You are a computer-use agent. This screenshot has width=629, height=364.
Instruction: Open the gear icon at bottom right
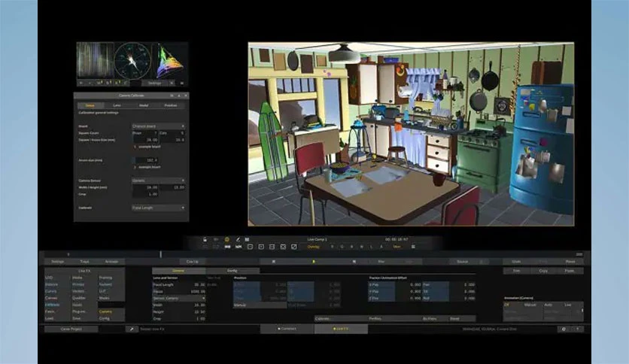point(564,329)
